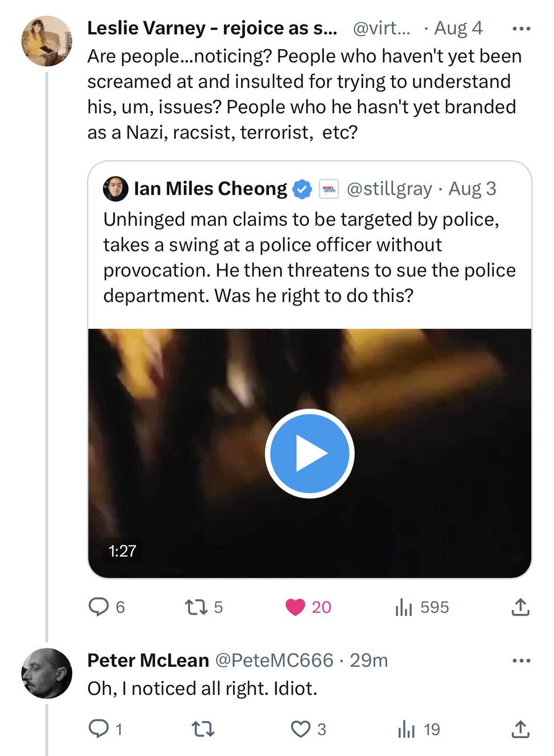This screenshot has height=756, width=554.
Task: Open Peter McLean's profile picture
Action: pos(47,673)
